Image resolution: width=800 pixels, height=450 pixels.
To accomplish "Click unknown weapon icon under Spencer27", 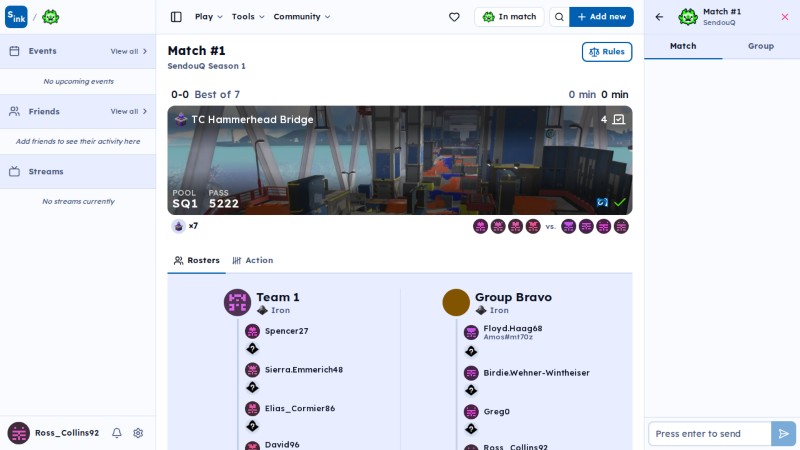I will click(x=252, y=349).
